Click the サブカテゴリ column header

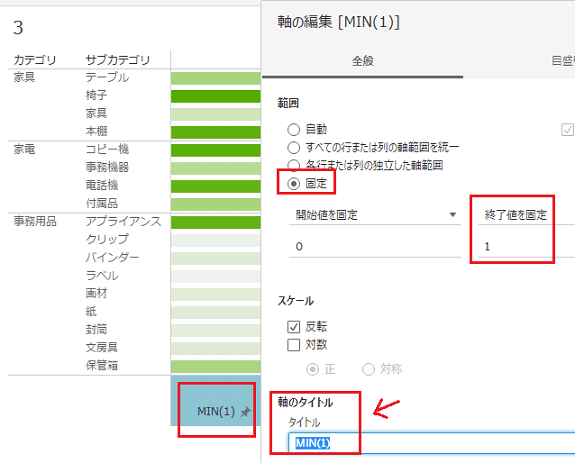pos(118,60)
